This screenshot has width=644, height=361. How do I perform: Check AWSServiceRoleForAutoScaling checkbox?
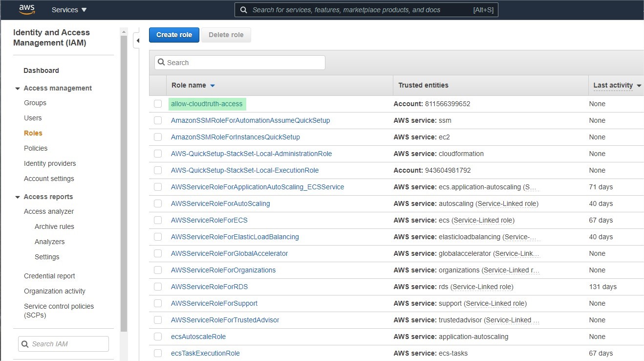[158, 203]
